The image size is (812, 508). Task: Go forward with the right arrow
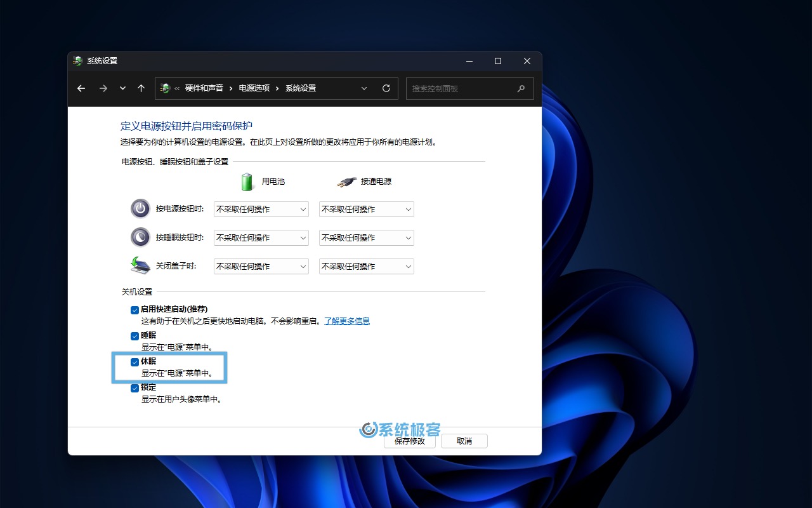pyautogui.click(x=103, y=88)
